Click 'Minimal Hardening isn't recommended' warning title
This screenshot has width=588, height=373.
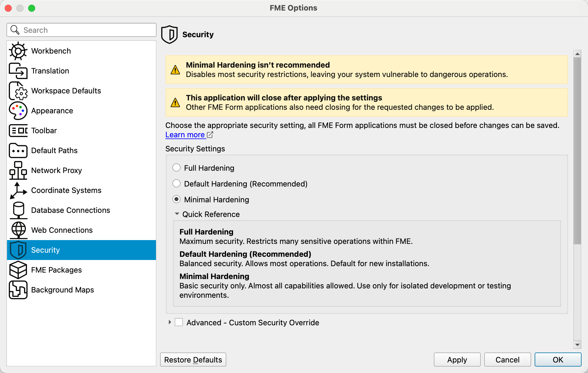tap(258, 65)
